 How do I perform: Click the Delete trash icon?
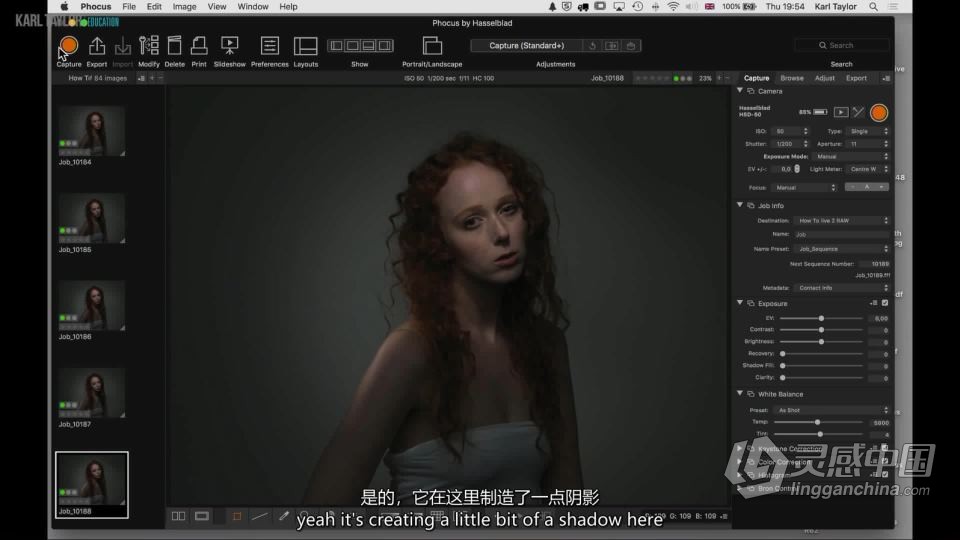174,45
